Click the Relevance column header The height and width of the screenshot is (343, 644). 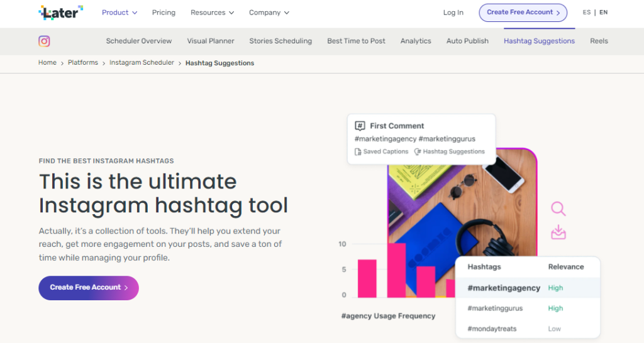point(566,267)
